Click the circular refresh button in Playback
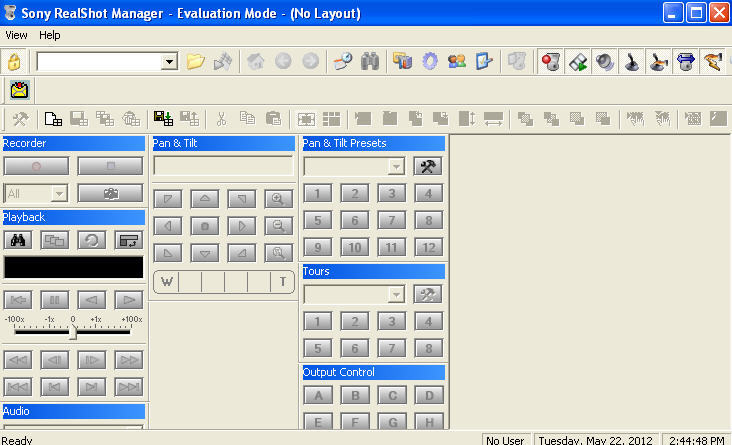 pos(92,240)
